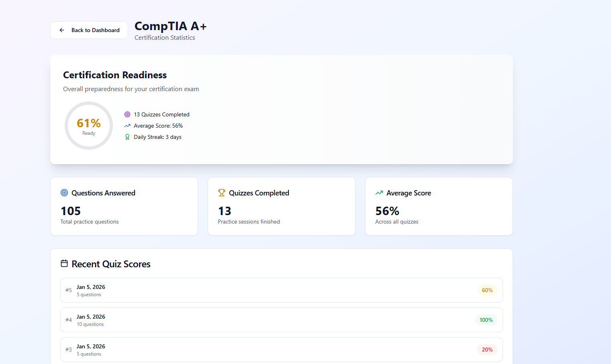
Task: Toggle the red 20% score badge
Action: pos(487,350)
